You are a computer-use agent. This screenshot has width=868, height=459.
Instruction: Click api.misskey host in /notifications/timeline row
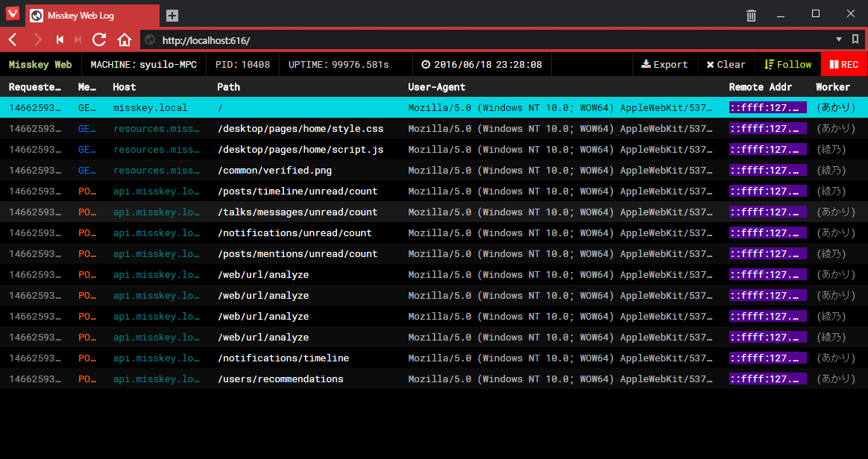[156, 358]
